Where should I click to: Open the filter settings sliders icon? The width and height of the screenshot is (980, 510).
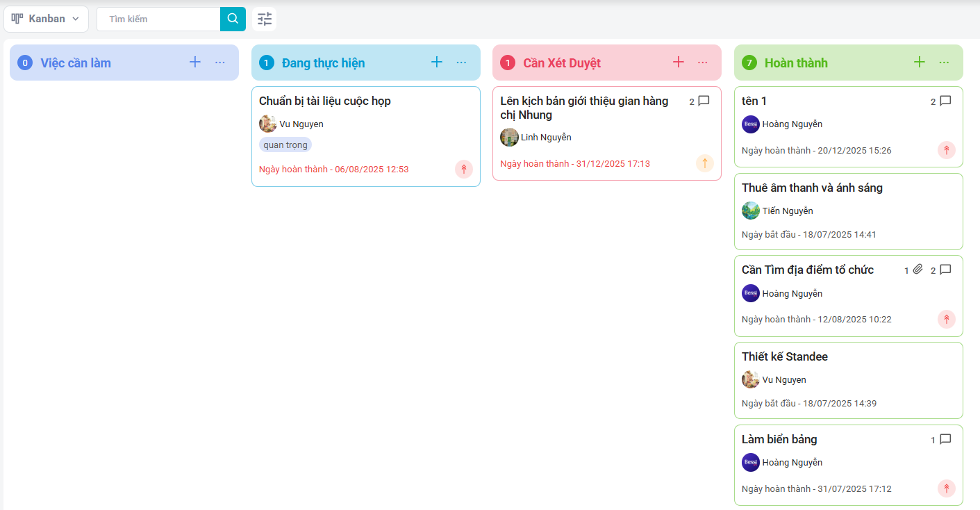[265, 19]
